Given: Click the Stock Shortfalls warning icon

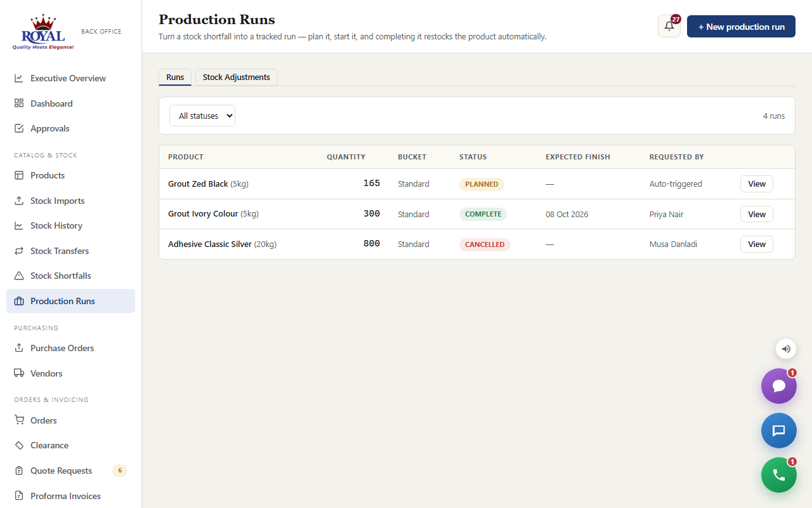Looking at the screenshot, I should point(19,276).
